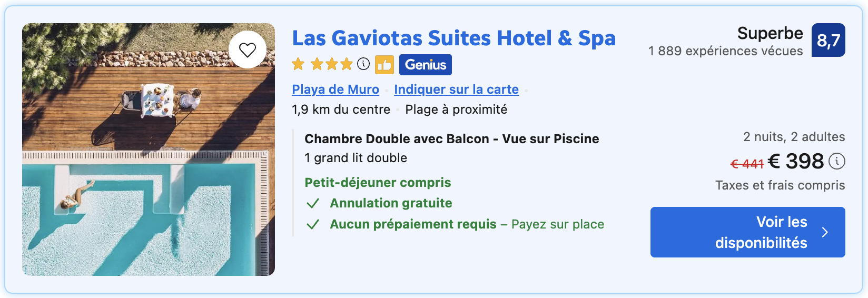Open the Playa de Muro location link
Image resolution: width=868 pixels, height=298 pixels.
coord(336,90)
